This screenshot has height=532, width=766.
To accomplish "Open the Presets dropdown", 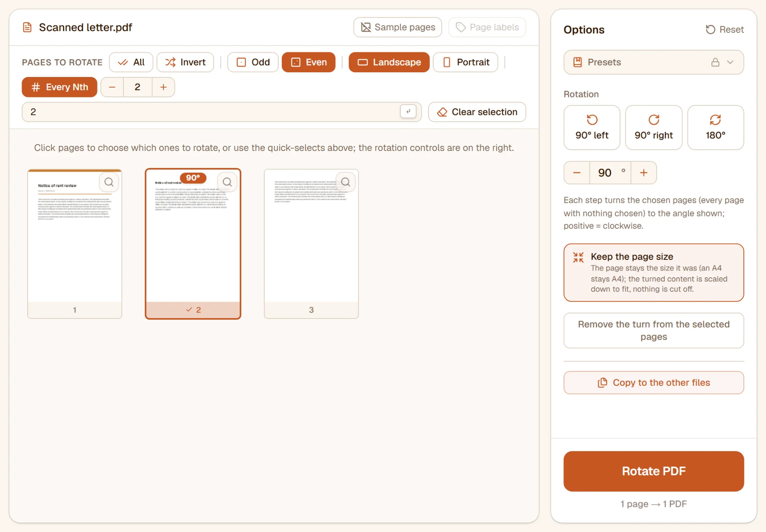I will pyautogui.click(x=654, y=62).
